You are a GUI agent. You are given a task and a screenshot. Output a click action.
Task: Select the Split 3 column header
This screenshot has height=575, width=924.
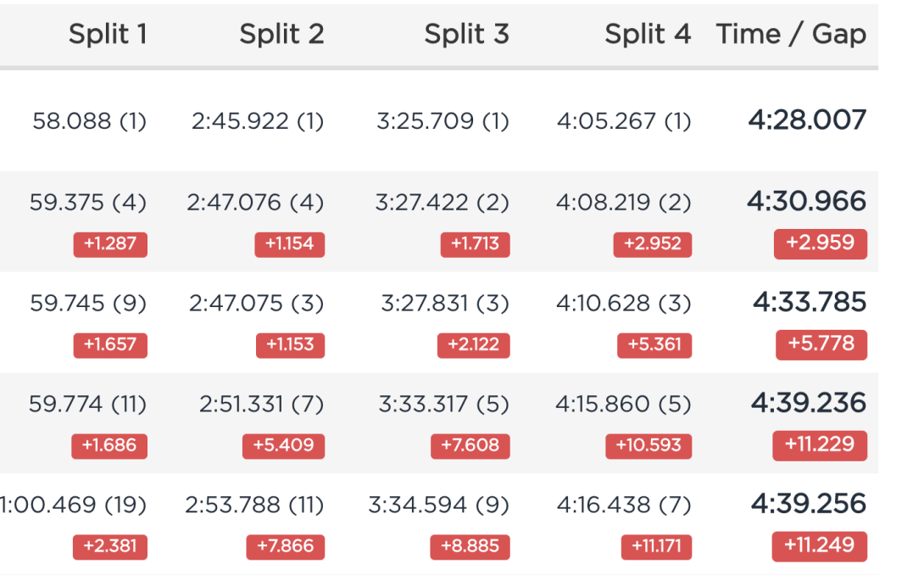tap(467, 34)
